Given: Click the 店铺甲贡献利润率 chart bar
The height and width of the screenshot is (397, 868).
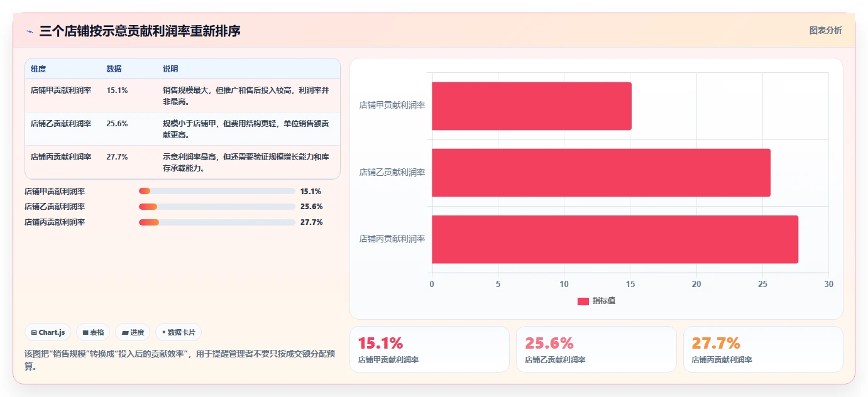Looking at the screenshot, I should [531, 106].
